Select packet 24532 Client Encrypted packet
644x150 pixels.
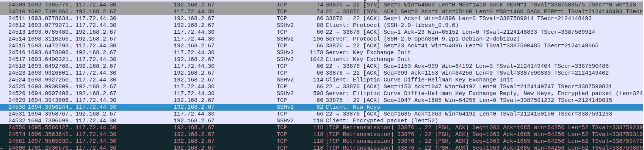322,121
